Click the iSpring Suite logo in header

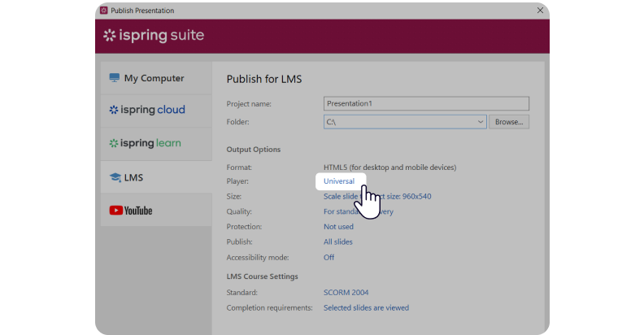coord(154,35)
